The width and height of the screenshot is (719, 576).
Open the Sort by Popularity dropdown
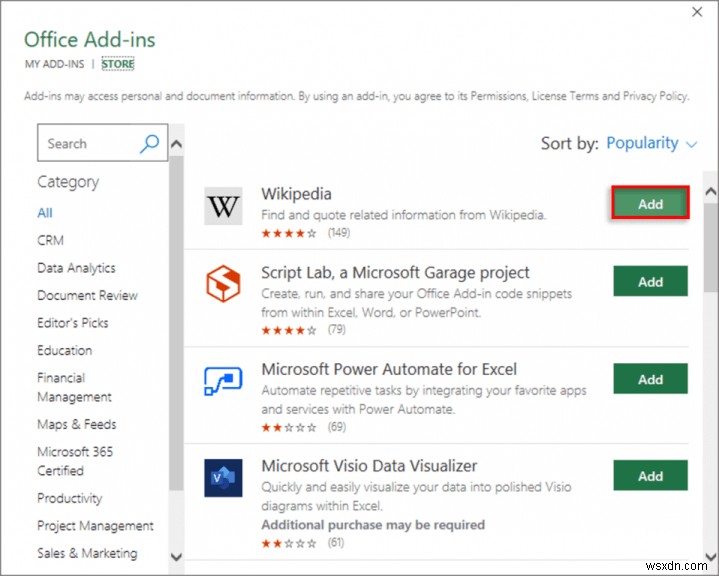[651, 143]
